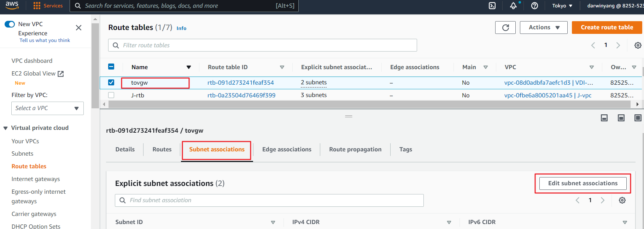The width and height of the screenshot is (644, 229).
Task: Open the notifications bell
Action: pyautogui.click(x=513, y=6)
